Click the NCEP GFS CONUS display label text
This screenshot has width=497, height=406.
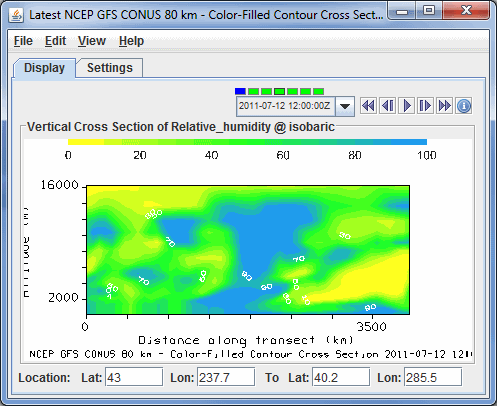pos(251,354)
